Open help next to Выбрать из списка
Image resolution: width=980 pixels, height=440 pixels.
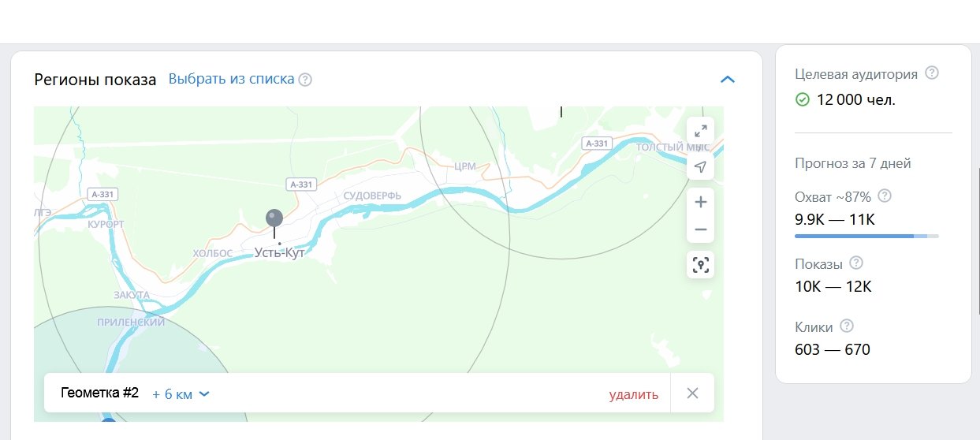pyautogui.click(x=306, y=80)
